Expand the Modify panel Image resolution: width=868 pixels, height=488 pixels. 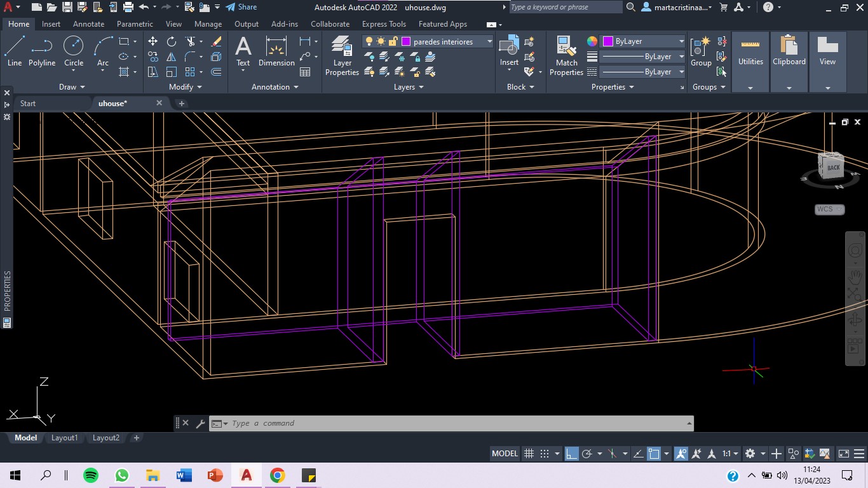coord(186,87)
